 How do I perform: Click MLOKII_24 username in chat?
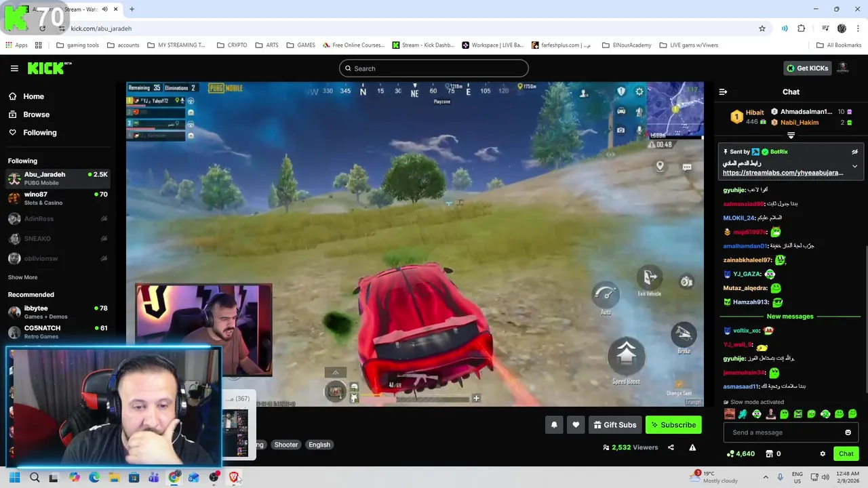pos(738,218)
